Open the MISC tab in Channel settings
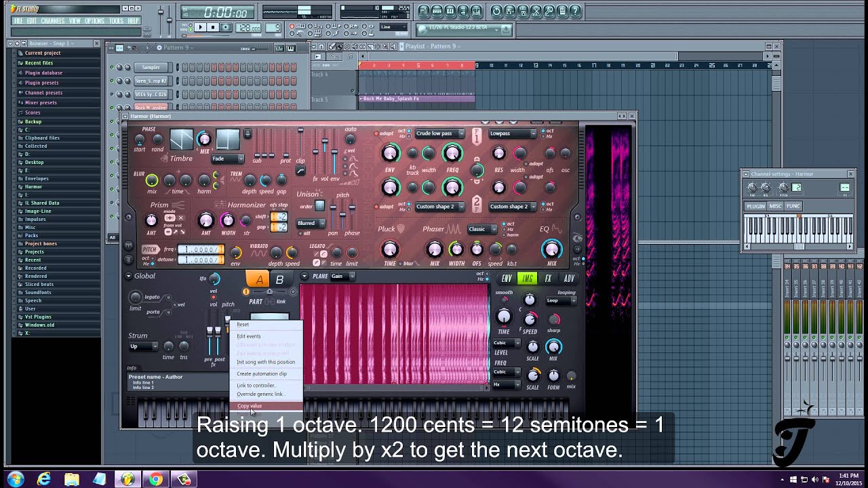The height and width of the screenshot is (488, 868). [x=775, y=206]
